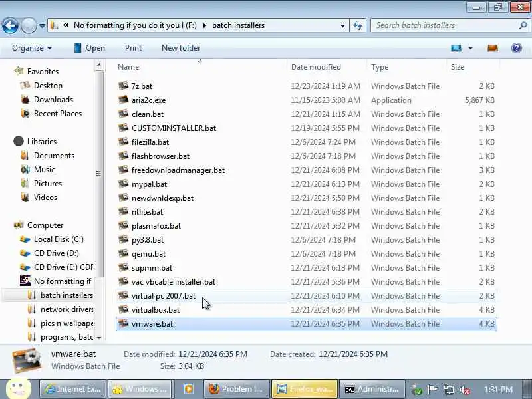Select qemu.bat file icon
The image size is (532, 399).
click(x=124, y=253)
